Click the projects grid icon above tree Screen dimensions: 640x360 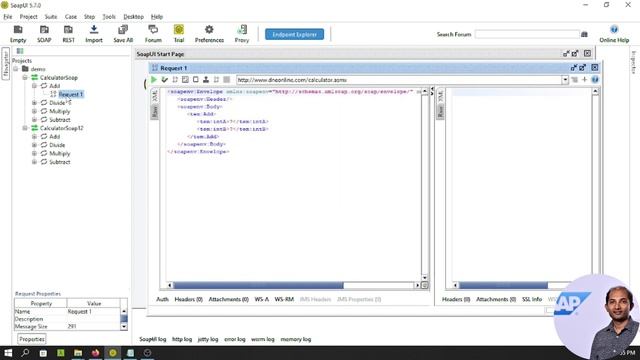tap(20, 51)
